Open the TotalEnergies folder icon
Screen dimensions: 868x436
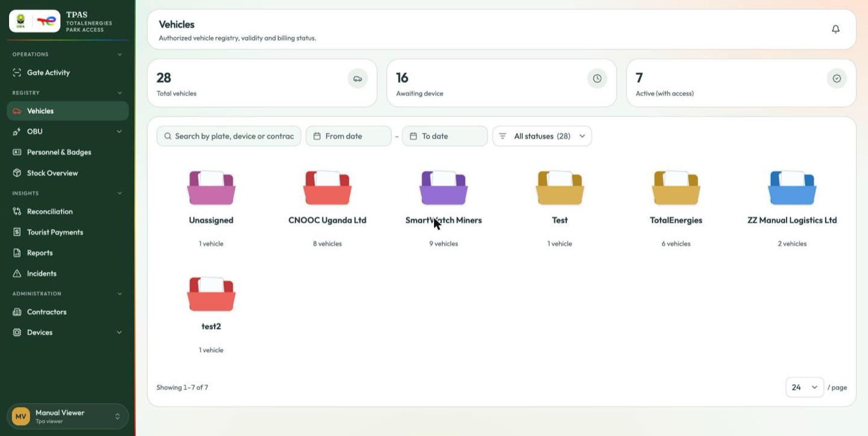pyautogui.click(x=676, y=188)
